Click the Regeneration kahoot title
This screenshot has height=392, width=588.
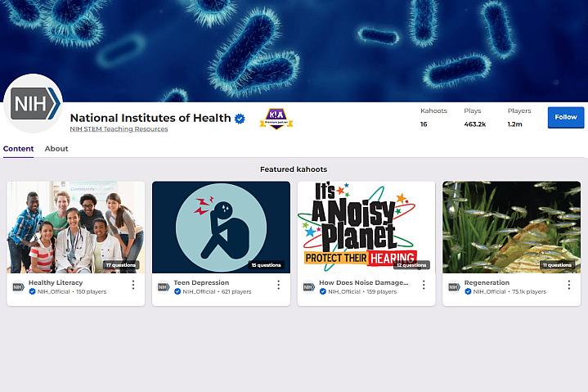[487, 282]
